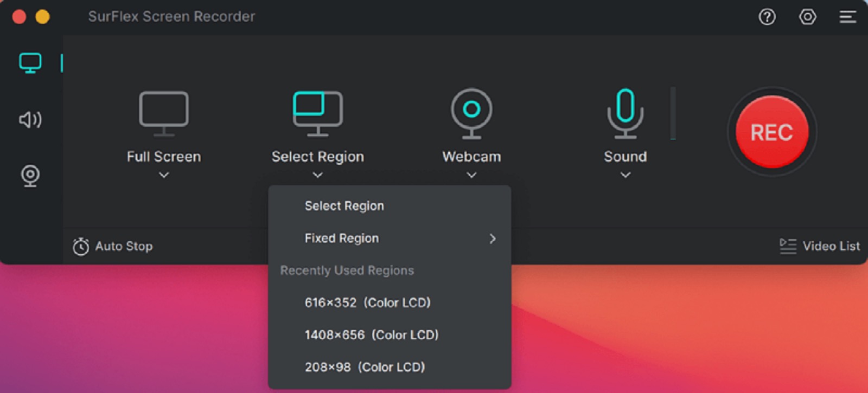Open the hamburger menu in title bar

(848, 17)
